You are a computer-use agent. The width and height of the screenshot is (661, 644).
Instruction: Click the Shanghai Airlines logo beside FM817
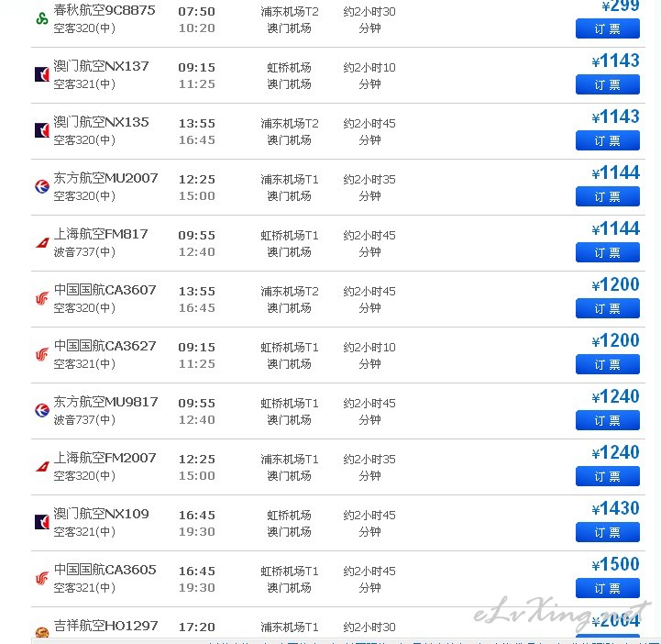pos(42,242)
